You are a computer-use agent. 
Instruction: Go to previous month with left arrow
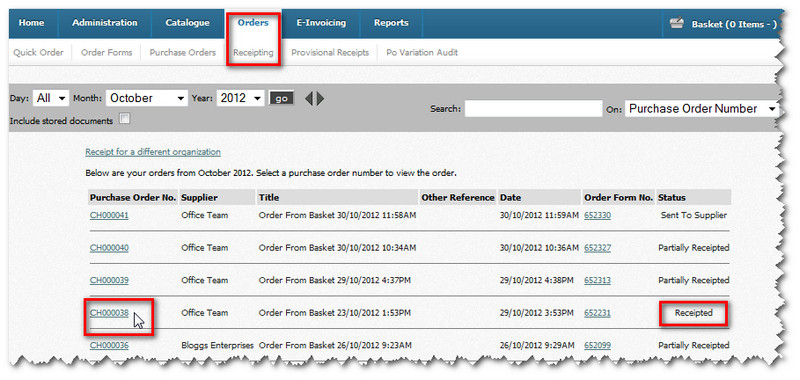pos(309,98)
